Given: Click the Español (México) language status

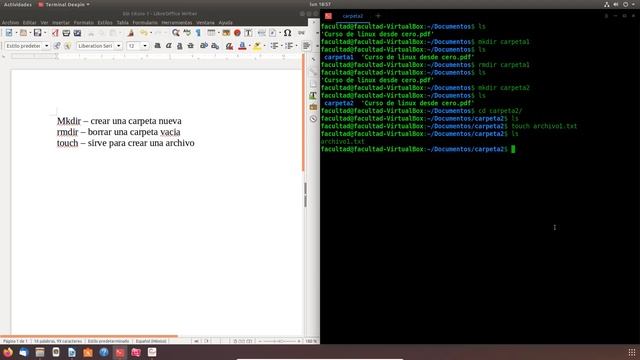Looking at the screenshot, I should (151, 341).
